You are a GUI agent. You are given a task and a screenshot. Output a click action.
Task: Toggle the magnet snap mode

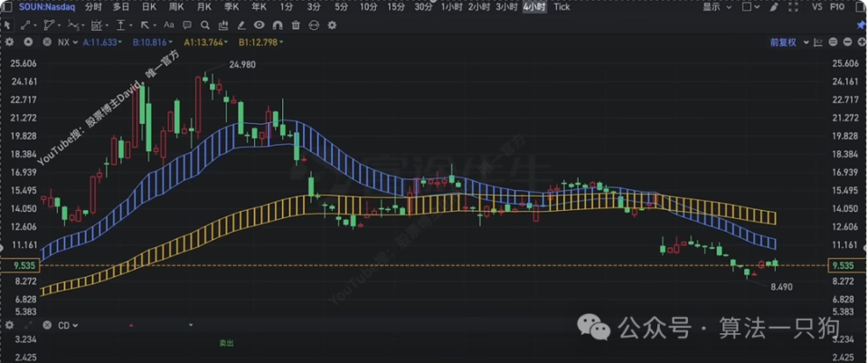click(x=278, y=25)
